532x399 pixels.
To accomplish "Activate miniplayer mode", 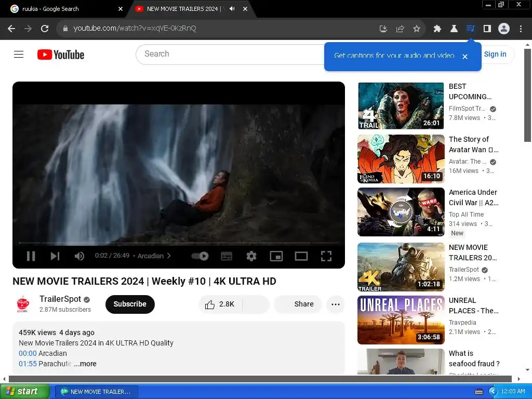I will tap(276, 256).
